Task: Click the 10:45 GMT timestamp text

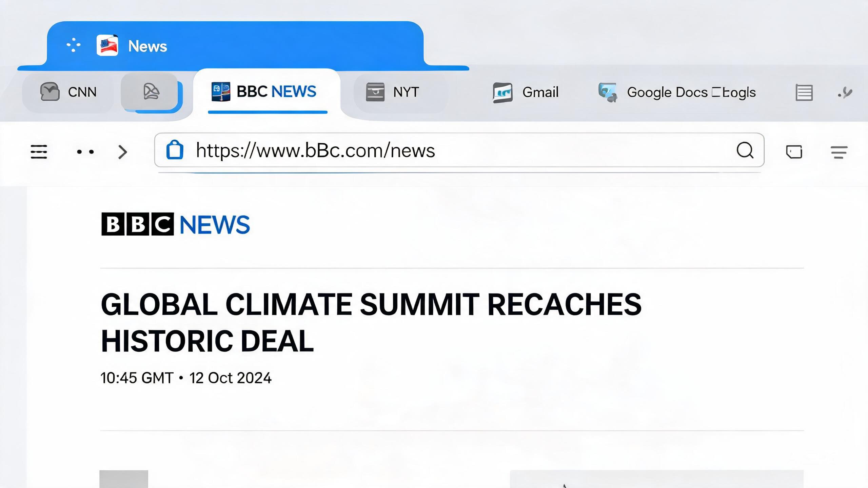Action: pyautogui.click(x=137, y=378)
